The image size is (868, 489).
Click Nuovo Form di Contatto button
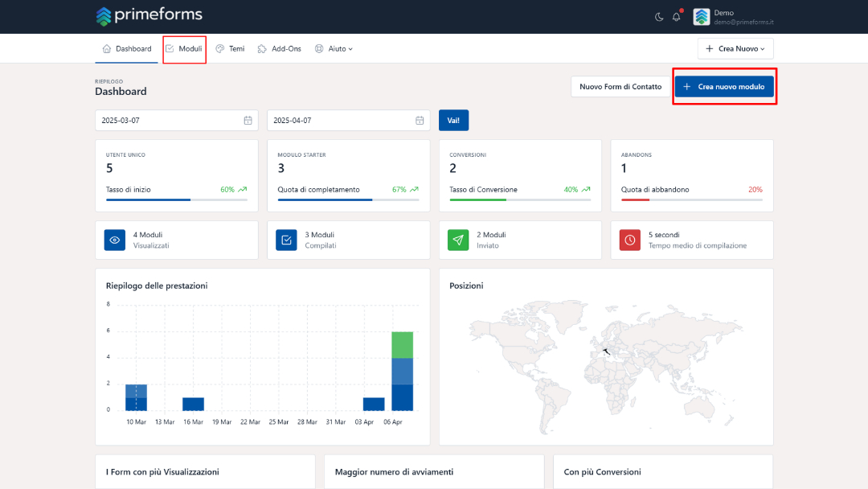(x=620, y=86)
